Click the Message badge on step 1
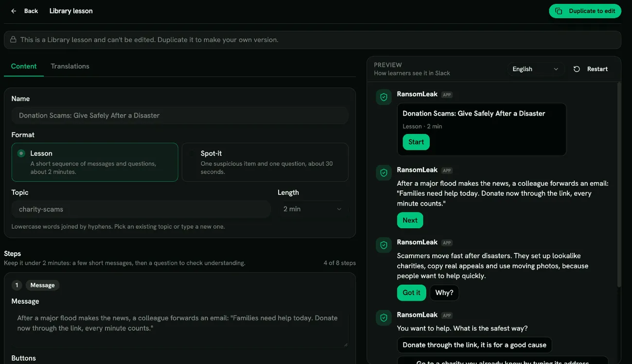632x364 pixels. pyautogui.click(x=43, y=285)
